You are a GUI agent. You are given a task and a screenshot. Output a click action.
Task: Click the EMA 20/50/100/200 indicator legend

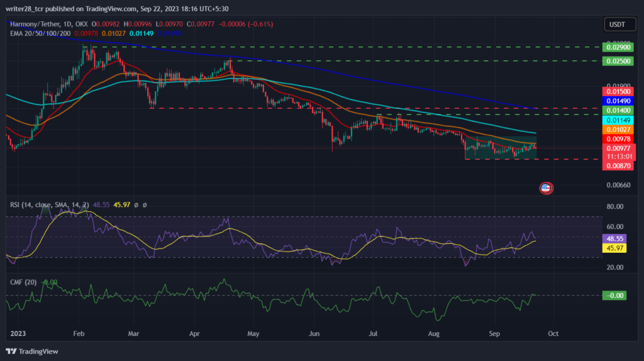click(x=40, y=33)
